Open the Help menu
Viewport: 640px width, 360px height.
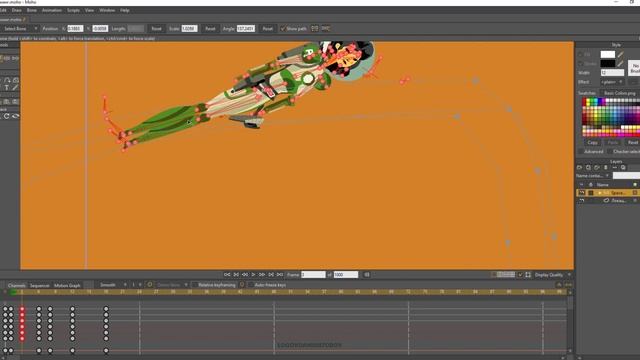pos(124,10)
